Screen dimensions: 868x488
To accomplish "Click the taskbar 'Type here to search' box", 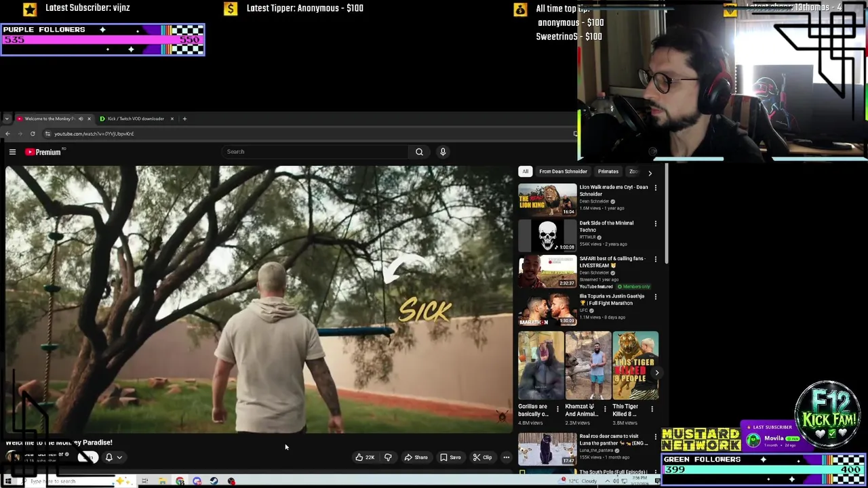I will (x=75, y=481).
